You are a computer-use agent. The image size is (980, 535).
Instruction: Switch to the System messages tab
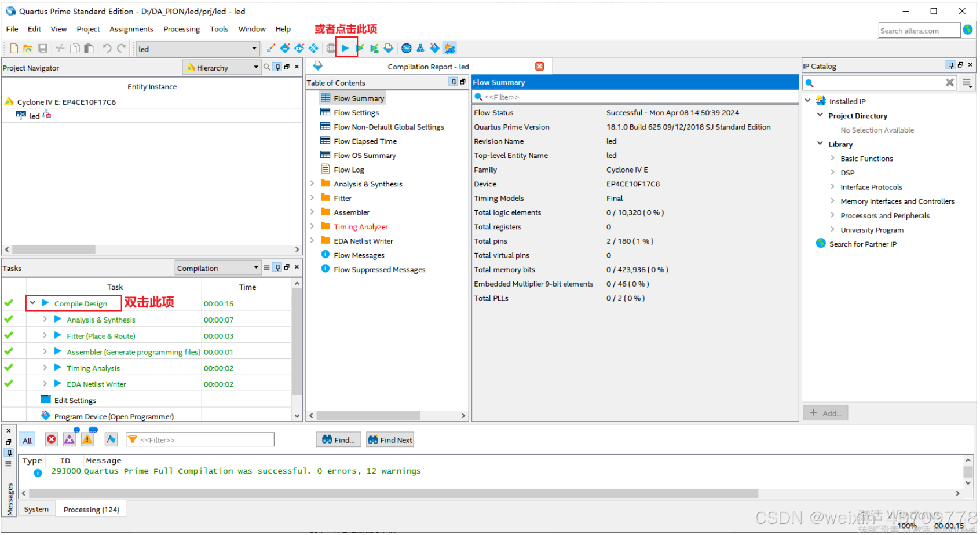(x=36, y=509)
